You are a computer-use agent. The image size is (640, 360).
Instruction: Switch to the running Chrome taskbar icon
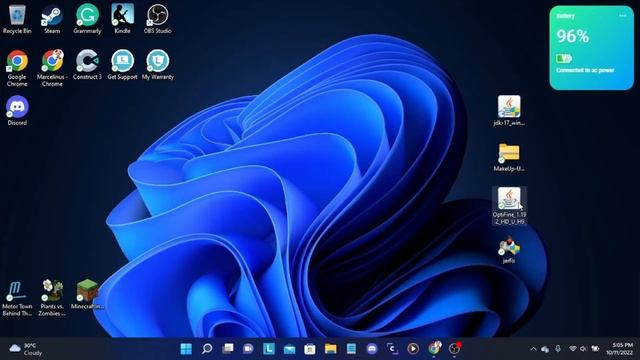[434, 349]
